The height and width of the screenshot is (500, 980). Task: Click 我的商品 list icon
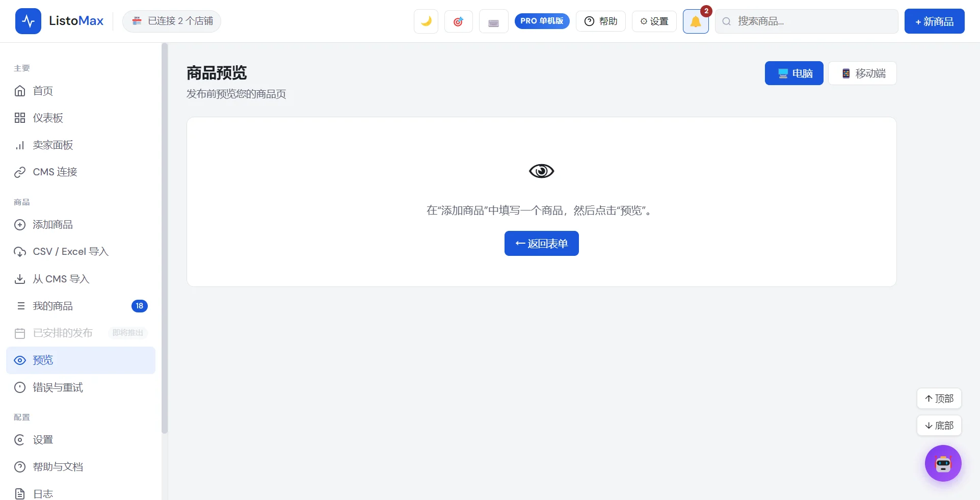point(20,306)
